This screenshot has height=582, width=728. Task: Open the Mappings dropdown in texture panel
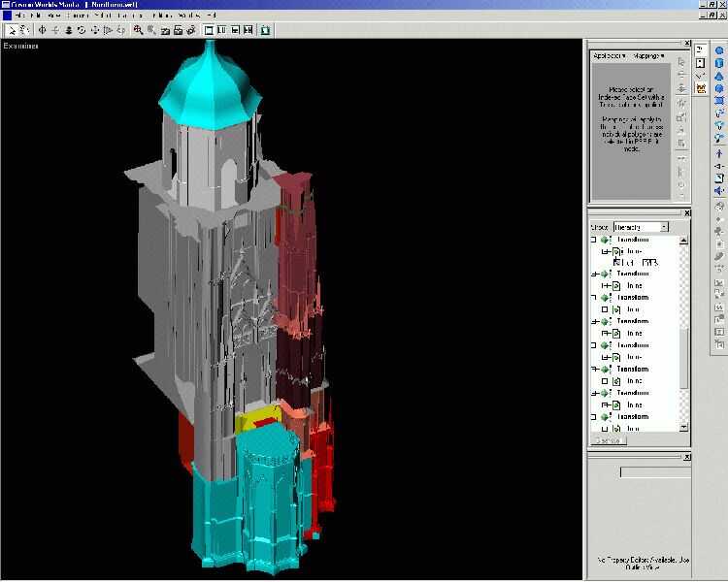tap(646, 56)
